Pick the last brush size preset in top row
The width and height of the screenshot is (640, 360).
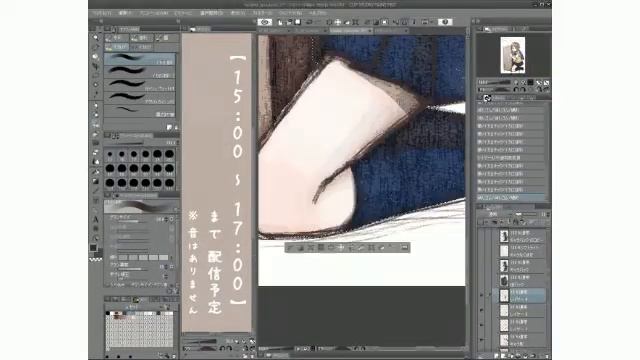(169, 154)
